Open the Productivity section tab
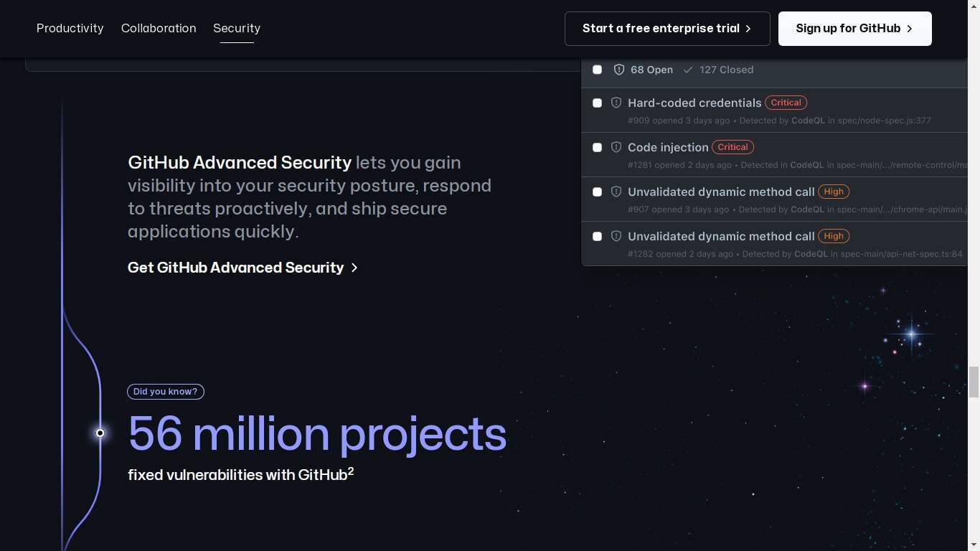The height and width of the screenshot is (551, 980). [70, 28]
